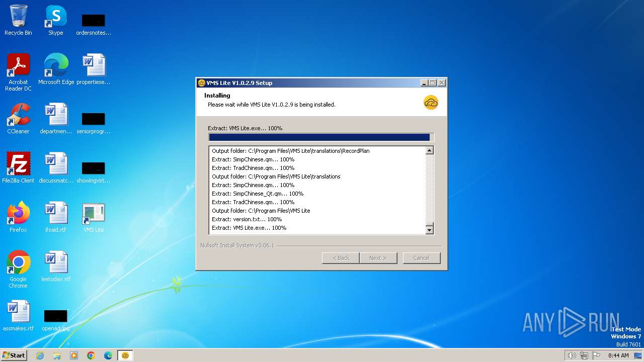Open the openad.jpg image file
The image size is (644, 362).
click(56, 320)
